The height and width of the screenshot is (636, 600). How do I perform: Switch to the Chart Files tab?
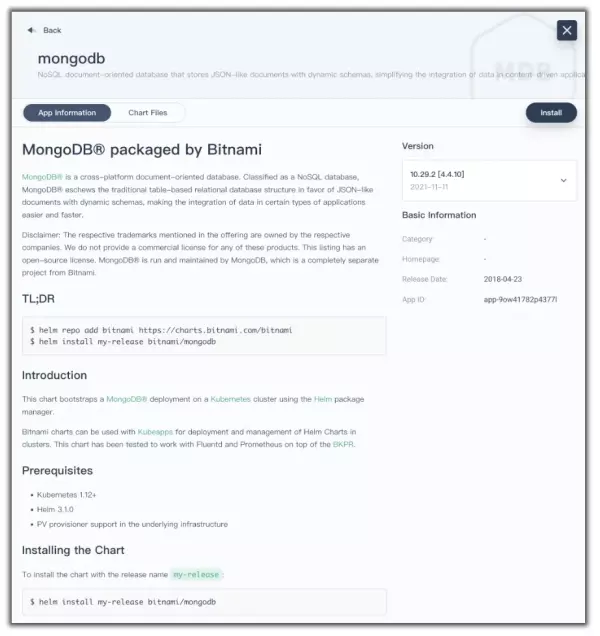tap(147, 113)
